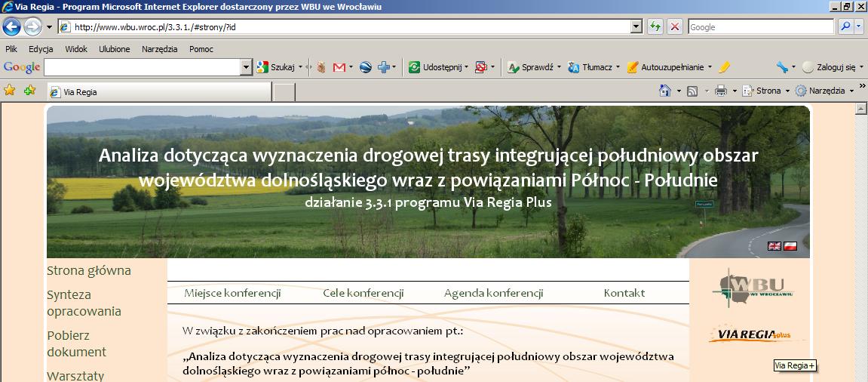Switch site language with the Polish flag
Screen dimensions: 868x382
[x=790, y=246]
